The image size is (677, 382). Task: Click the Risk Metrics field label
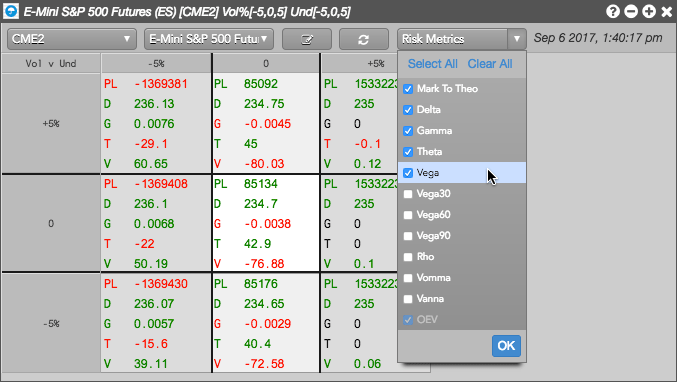point(433,39)
